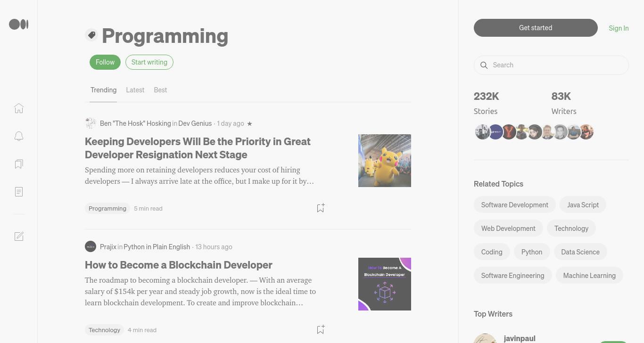Viewport: 644px width, 343px height.
Task: Open Stories page icon in sidebar
Action: pos(19,192)
